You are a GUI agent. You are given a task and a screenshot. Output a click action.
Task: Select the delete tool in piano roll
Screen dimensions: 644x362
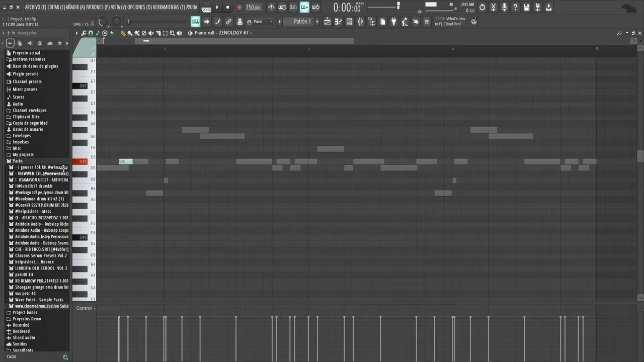(144, 33)
